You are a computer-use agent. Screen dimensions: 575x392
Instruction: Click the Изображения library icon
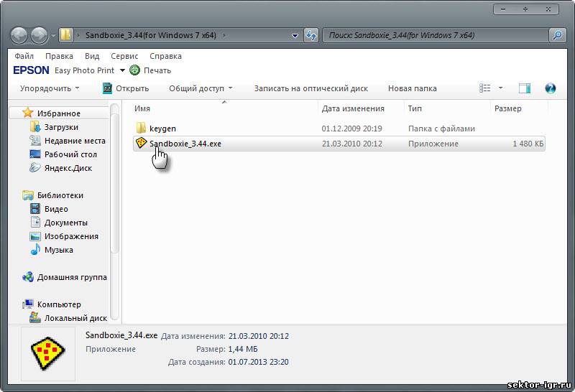[34, 236]
